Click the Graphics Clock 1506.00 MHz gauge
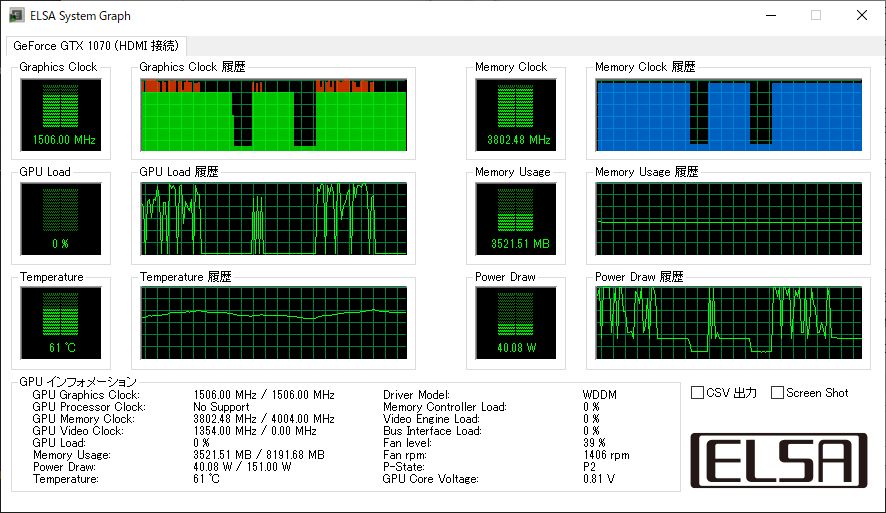 point(61,115)
